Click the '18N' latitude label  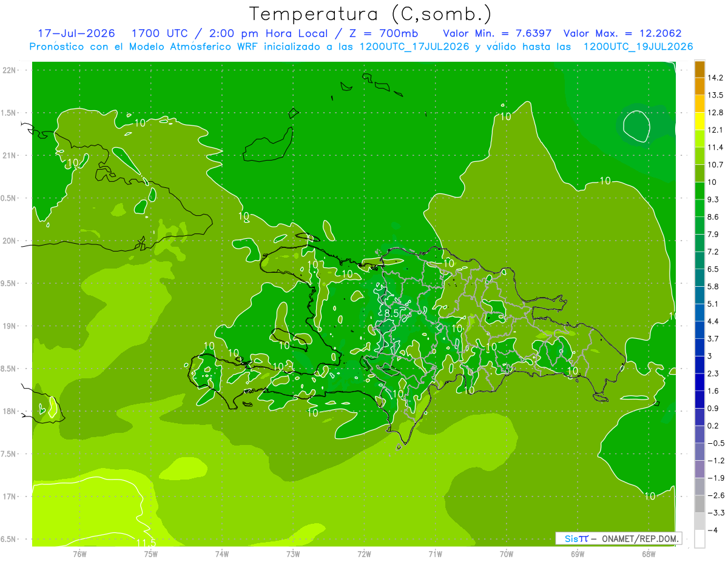[x=10, y=411]
